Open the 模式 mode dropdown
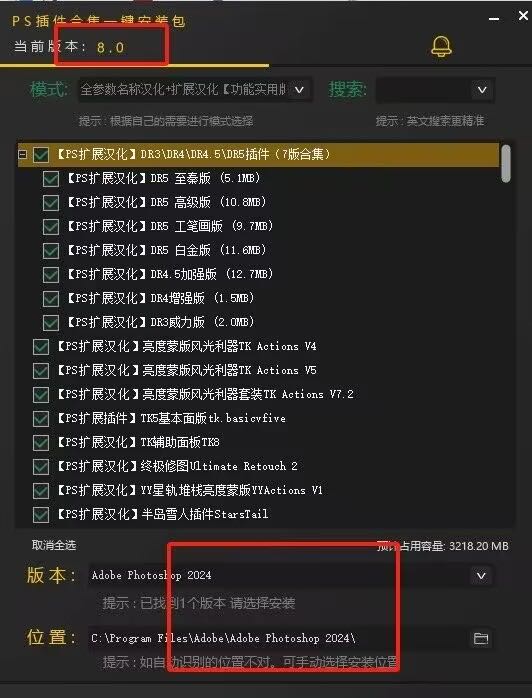 [300, 90]
